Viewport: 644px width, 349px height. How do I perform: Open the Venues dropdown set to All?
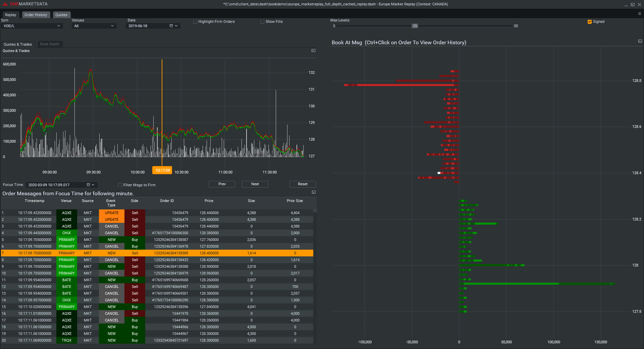[94, 26]
